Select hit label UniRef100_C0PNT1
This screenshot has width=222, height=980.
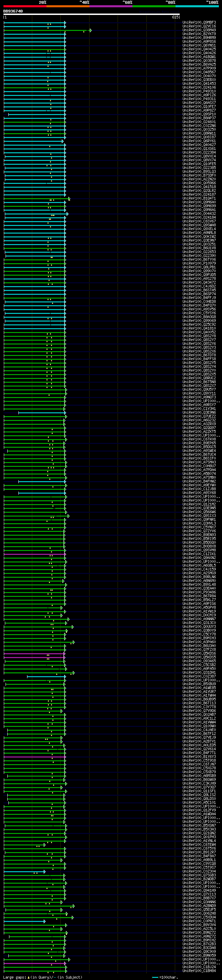tap(199, 921)
